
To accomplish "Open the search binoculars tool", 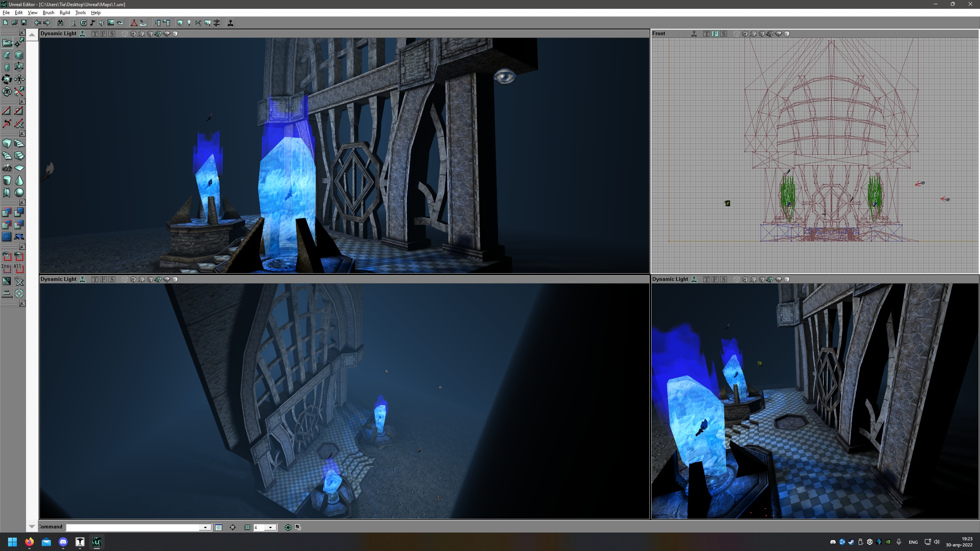I will 60,23.
